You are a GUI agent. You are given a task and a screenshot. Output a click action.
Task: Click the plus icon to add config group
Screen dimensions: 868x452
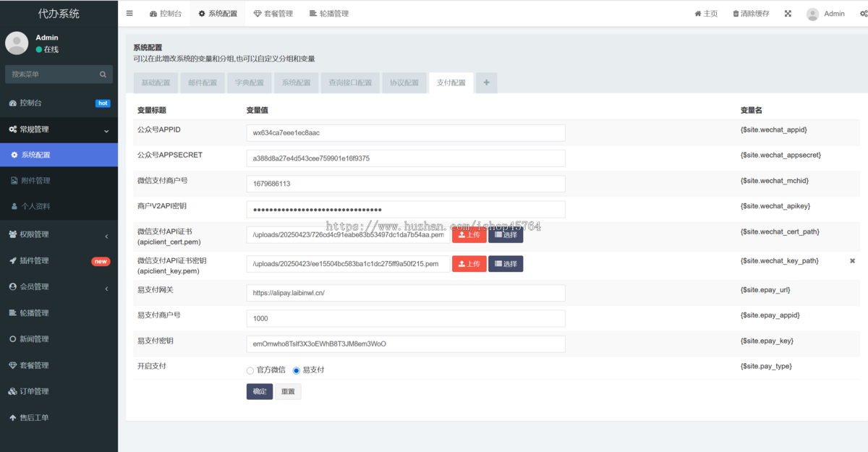pyautogui.click(x=486, y=82)
